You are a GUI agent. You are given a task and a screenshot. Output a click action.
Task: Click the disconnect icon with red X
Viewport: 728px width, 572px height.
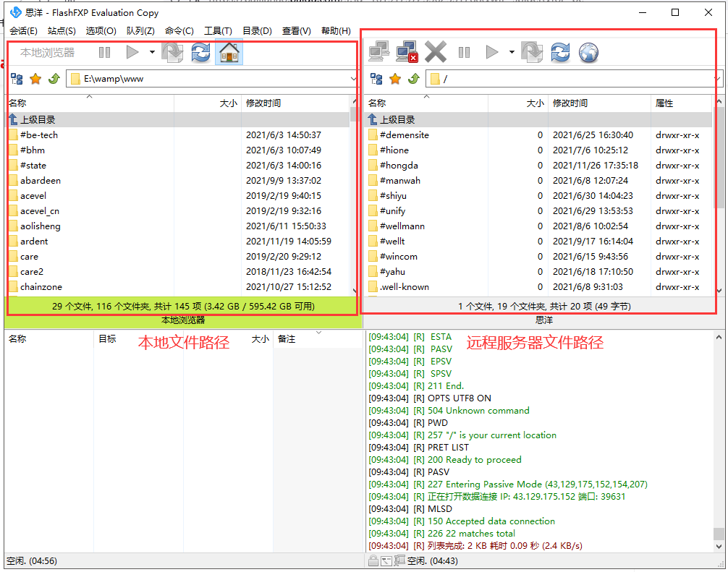coord(407,53)
